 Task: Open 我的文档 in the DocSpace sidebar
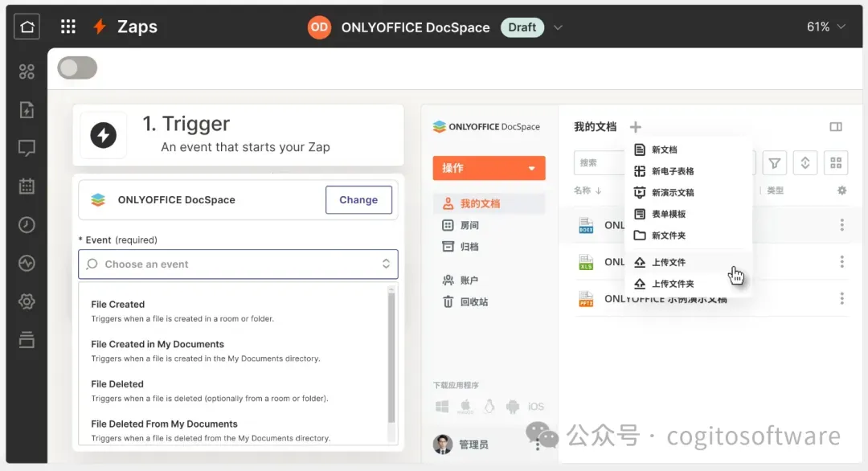point(489,203)
